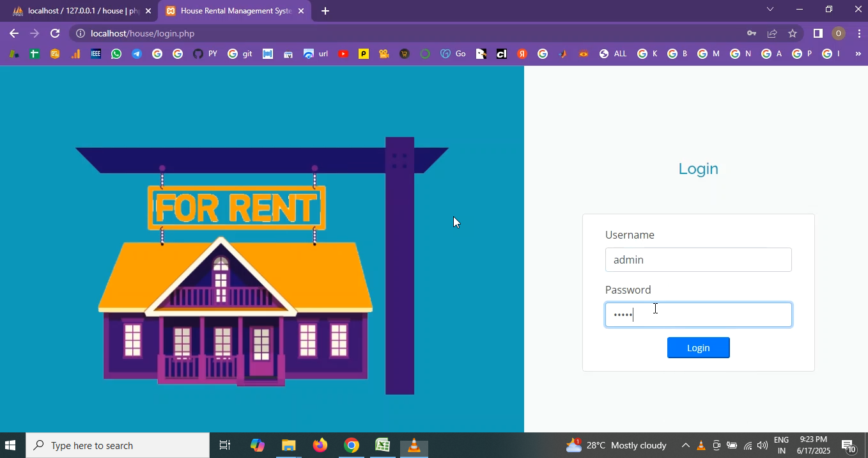The height and width of the screenshot is (458, 868).
Task: Click the Username input field
Action: pos(698,260)
